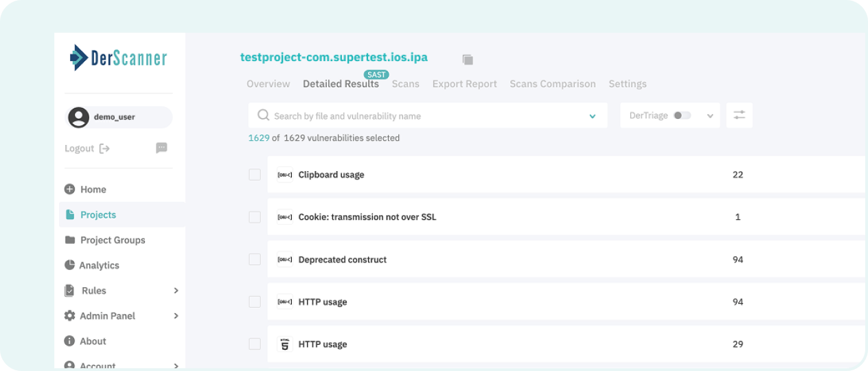Click the Logout exit arrow icon

click(104, 148)
